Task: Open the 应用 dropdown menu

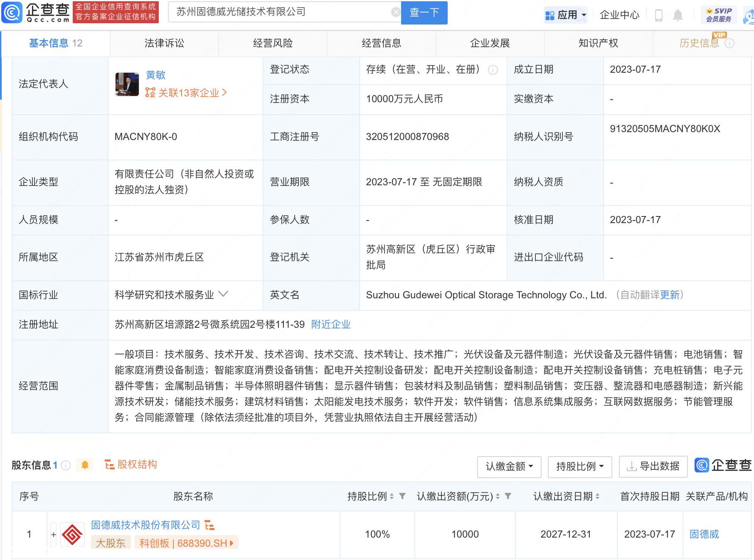Action: pyautogui.click(x=566, y=15)
